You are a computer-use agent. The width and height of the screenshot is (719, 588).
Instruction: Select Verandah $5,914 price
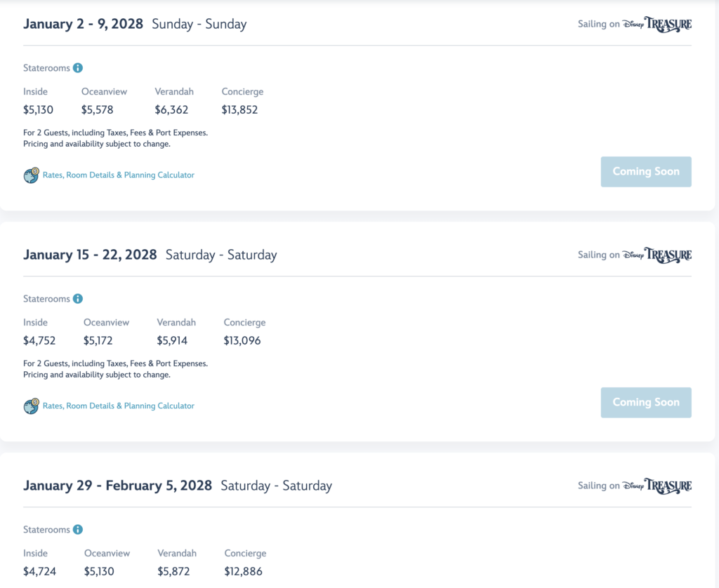point(172,340)
